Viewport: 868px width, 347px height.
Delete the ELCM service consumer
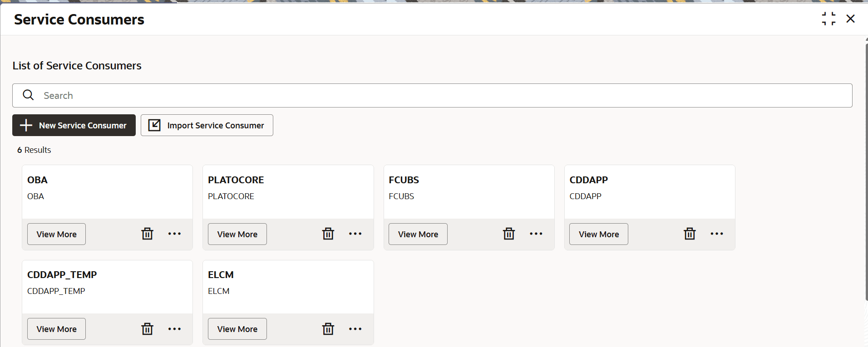(x=328, y=329)
